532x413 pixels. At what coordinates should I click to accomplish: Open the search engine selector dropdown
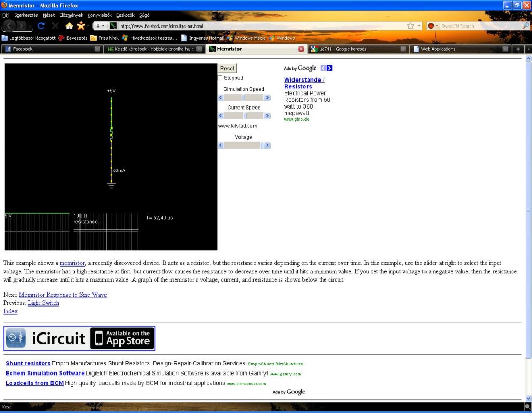pyautogui.click(x=437, y=26)
